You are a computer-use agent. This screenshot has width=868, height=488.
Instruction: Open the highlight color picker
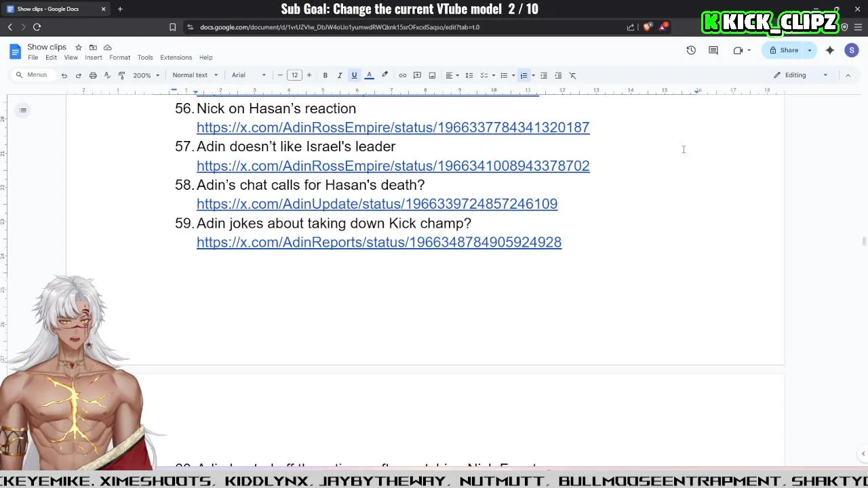point(384,75)
